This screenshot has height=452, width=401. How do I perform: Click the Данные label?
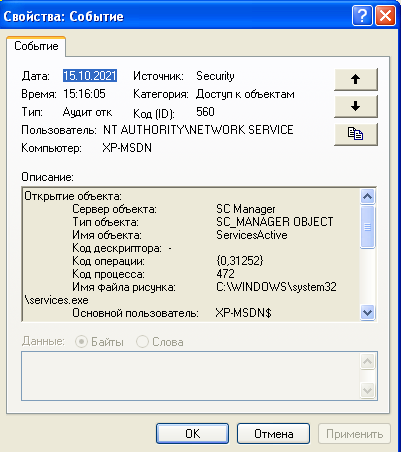(x=43, y=342)
